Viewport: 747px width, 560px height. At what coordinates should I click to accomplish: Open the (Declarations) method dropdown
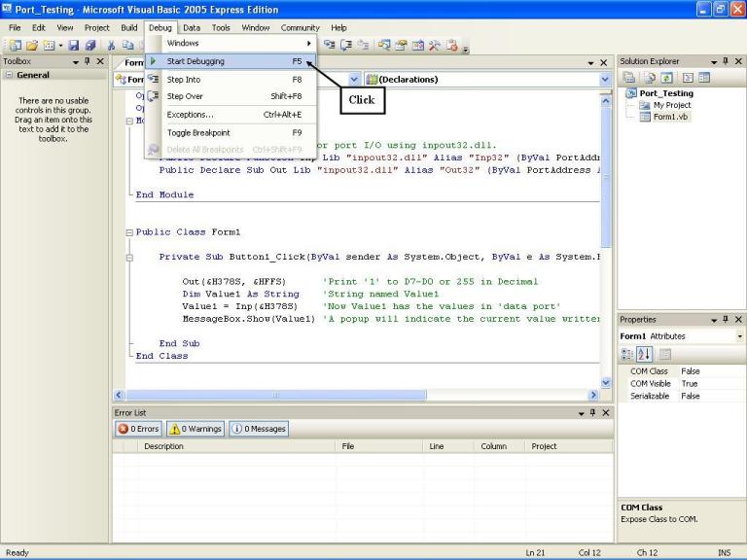(605, 80)
